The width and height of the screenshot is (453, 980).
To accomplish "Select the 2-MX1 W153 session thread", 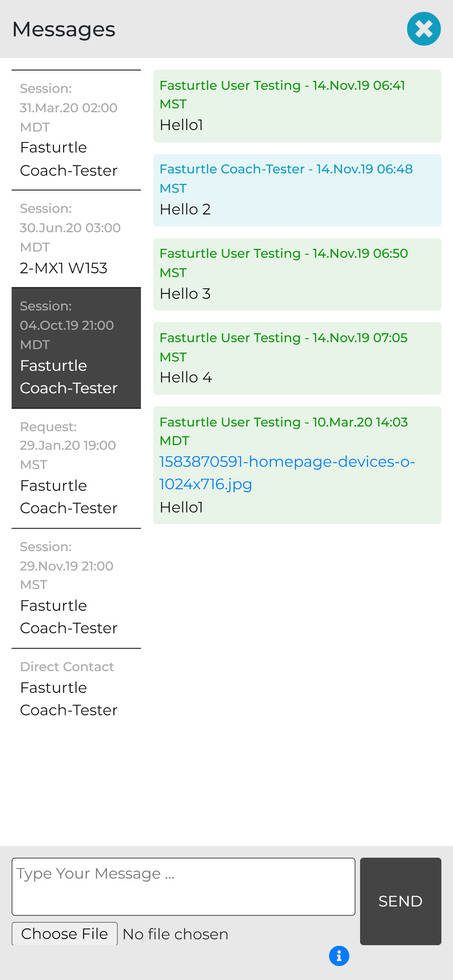I will point(76,238).
